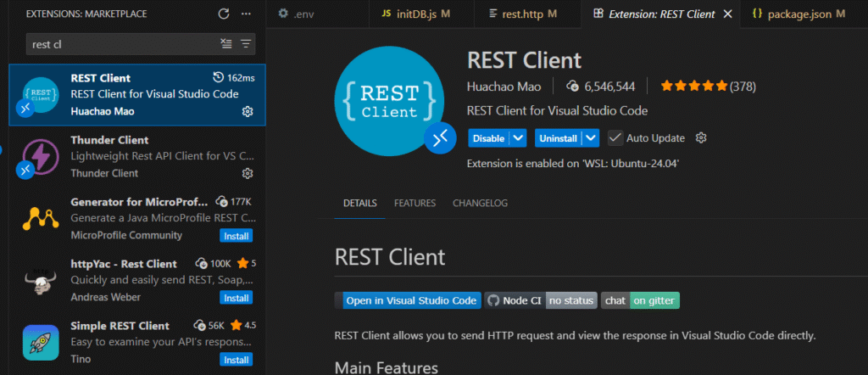Select Thunder Client in the results list
The width and height of the screenshot is (868, 375).
tap(137, 157)
